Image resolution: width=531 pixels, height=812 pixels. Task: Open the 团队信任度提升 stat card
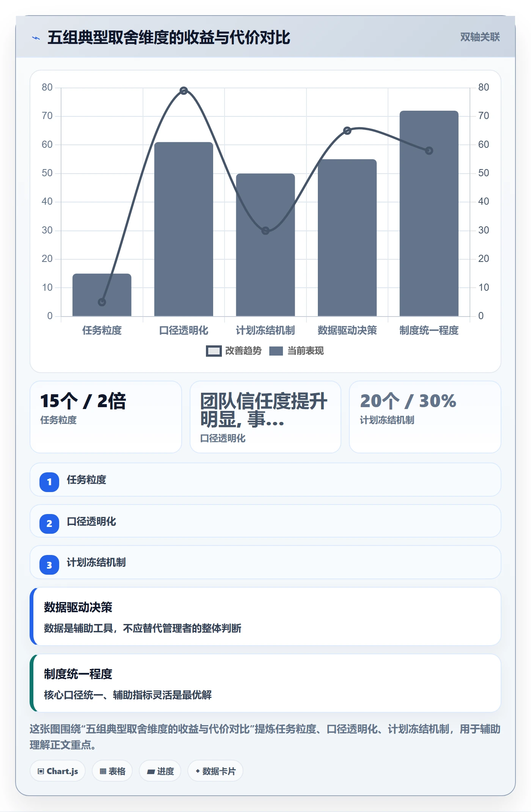(265, 417)
